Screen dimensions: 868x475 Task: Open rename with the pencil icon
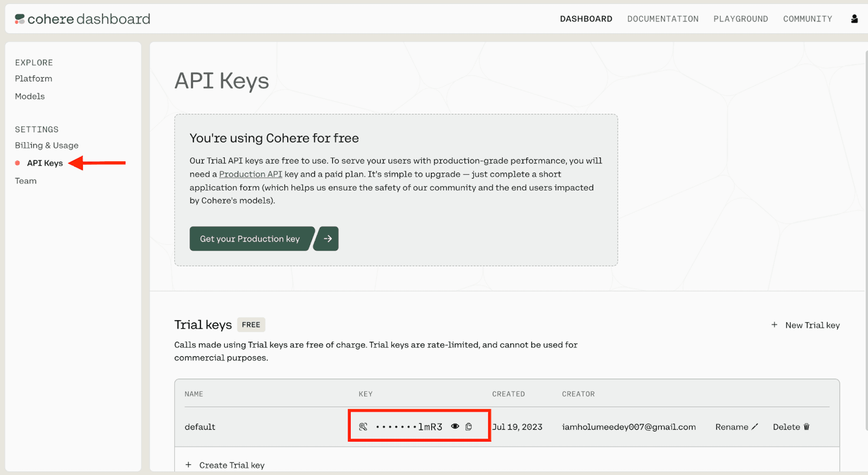pos(755,426)
